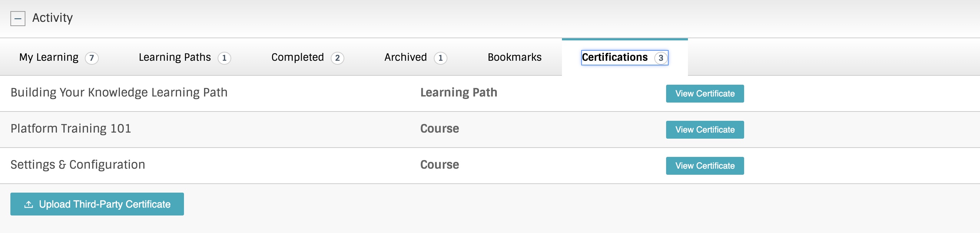The height and width of the screenshot is (233, 980).
Task: Click the Building Your Knowledge Learning Path title
Action: (119, 93)
